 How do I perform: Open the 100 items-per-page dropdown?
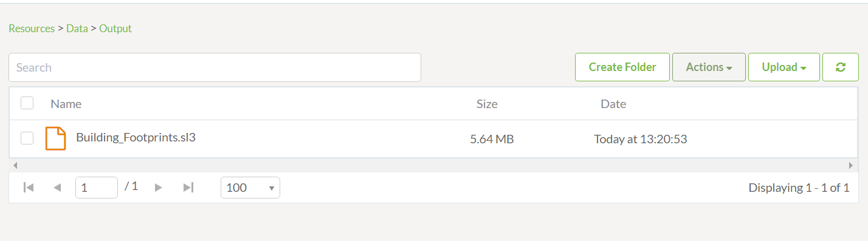(250, 188)
